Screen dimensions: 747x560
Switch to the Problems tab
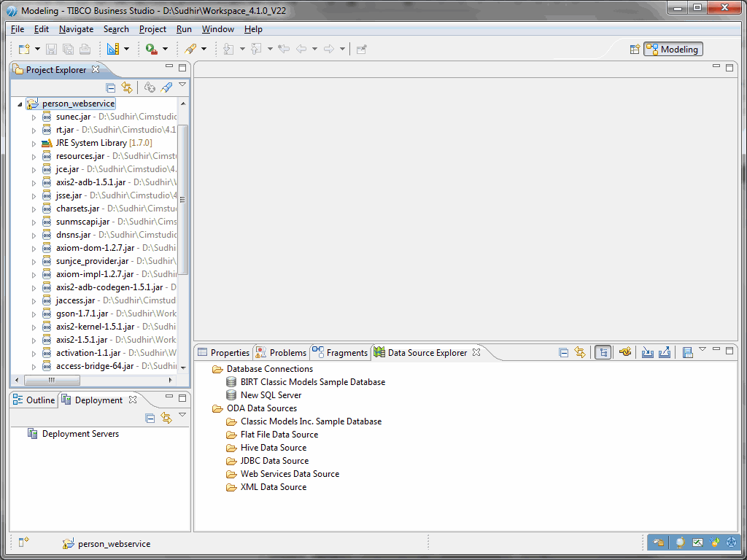[281, 352]
